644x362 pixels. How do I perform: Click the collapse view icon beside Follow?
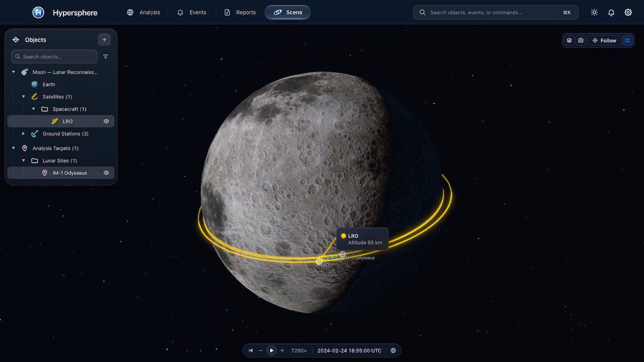click(627, 41)
